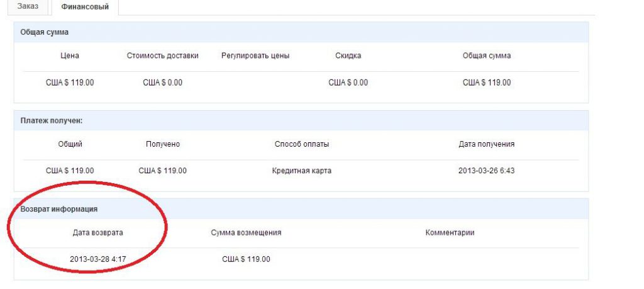Click the payment date 2013-03-26 6:43
Viewport: 644px width, 289px height.
(487, 171)
